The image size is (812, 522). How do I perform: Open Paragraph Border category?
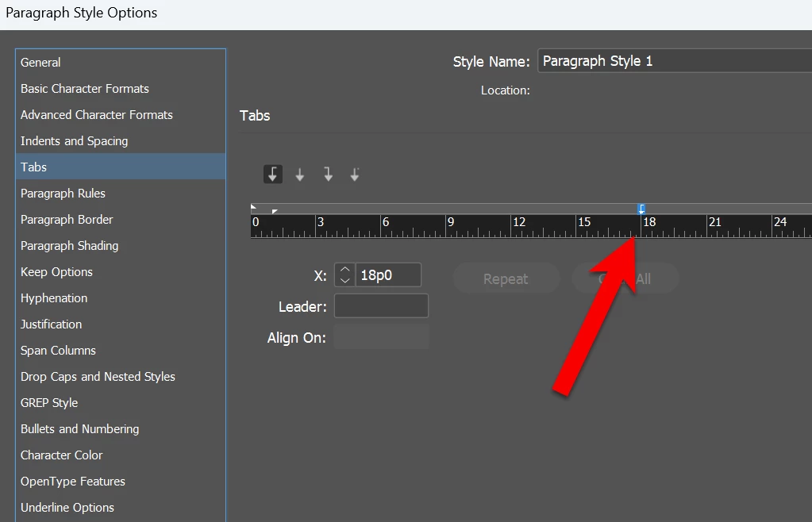click(x=121, y=220)
